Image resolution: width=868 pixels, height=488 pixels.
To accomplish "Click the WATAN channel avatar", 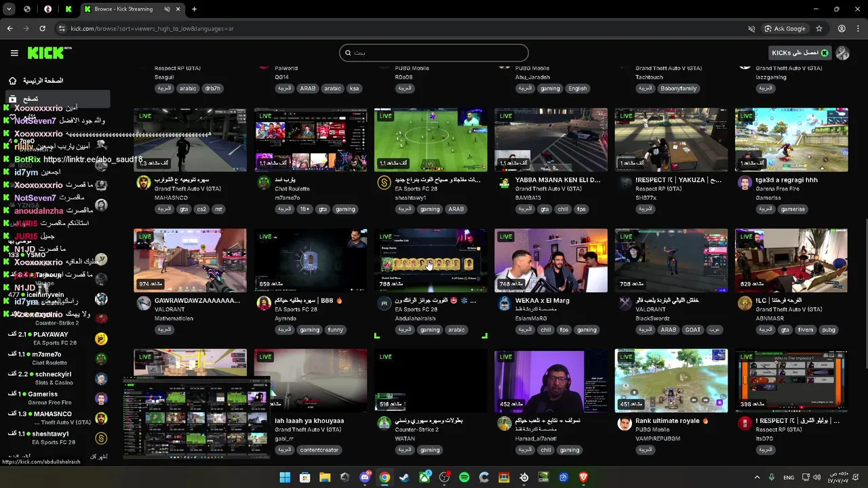I will 384,424.
